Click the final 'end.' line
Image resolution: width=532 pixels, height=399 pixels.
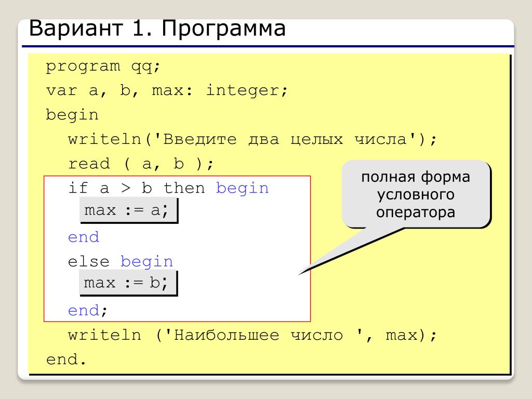66,360
